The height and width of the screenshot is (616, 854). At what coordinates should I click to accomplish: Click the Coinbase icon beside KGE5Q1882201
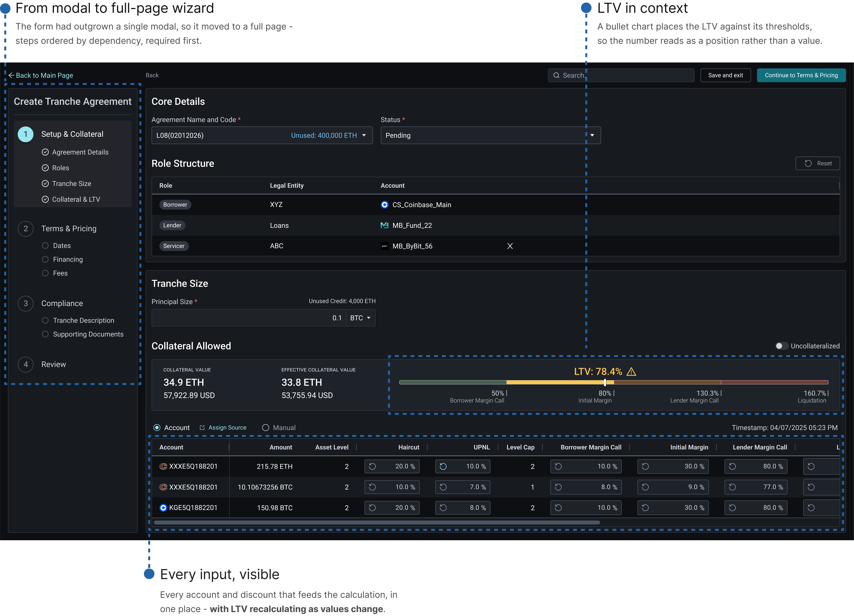[x=163, y=508]
